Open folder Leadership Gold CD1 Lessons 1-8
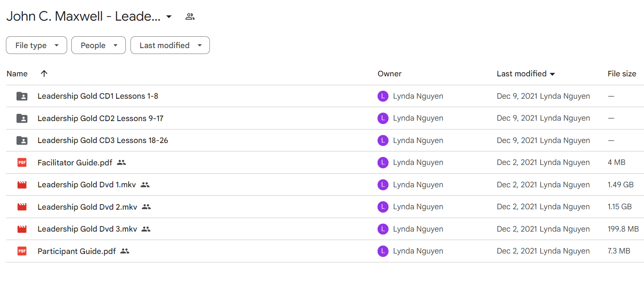644x297 pixels. (98, 96)
